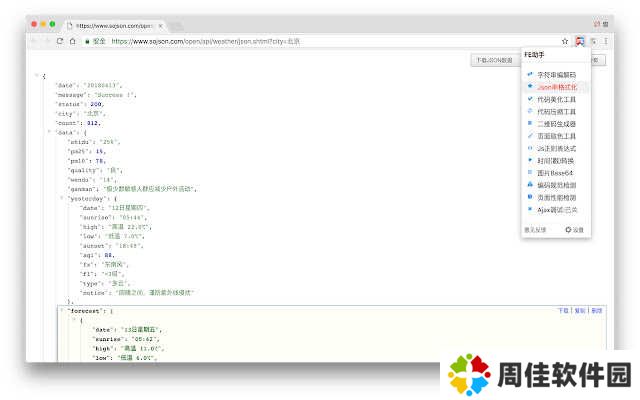Viewport: 640px width, 400px height.
Task: Select 字符串编解码 from the FE助手 menu
Action: point(557,74)
